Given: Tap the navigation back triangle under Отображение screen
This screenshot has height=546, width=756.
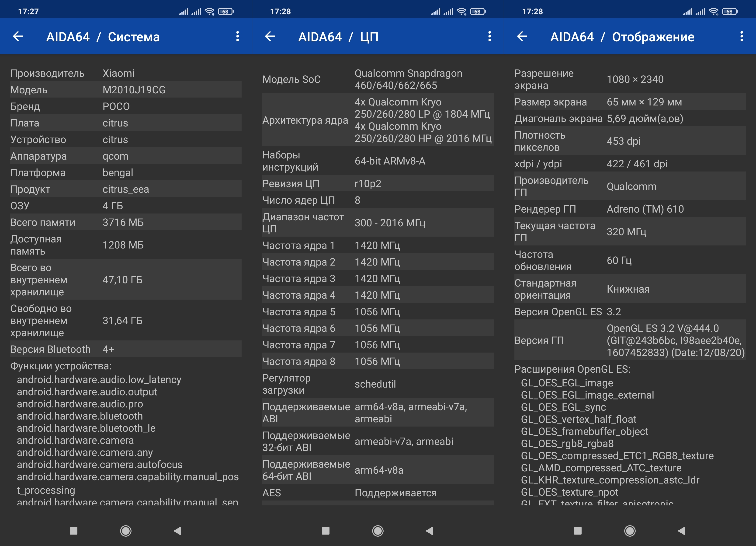Looking at the screenshot, I should [x=681, y=531].
